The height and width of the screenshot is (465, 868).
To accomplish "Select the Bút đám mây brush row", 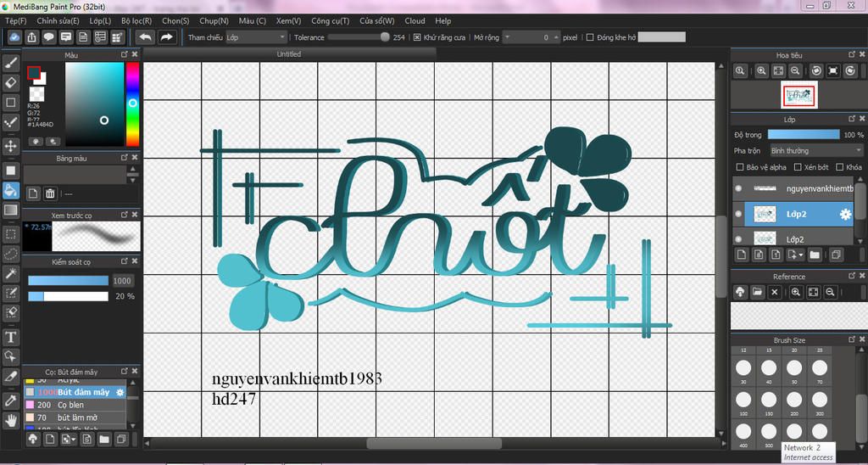I will pyautogui.click(x=75, y=392).
